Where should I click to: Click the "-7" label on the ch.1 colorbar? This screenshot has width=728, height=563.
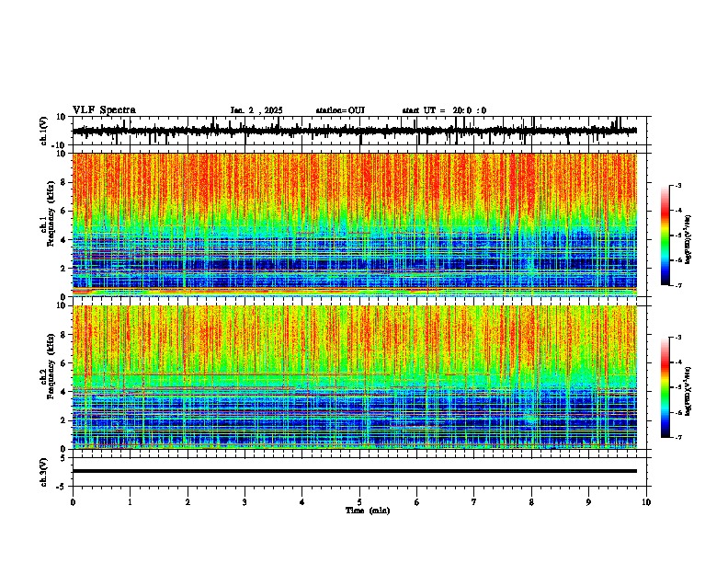click(677, 285)
